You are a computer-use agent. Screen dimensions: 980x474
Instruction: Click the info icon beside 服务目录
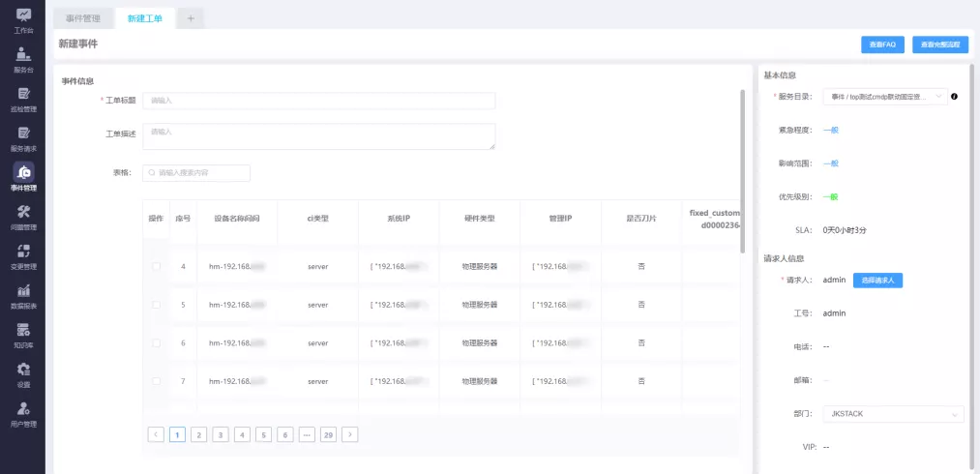tap(954, 97)
